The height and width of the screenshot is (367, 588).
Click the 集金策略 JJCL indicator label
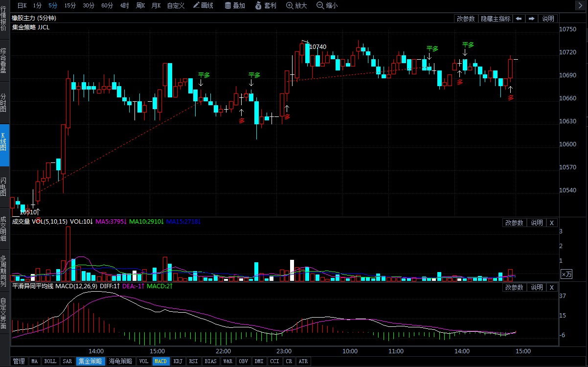31,27
